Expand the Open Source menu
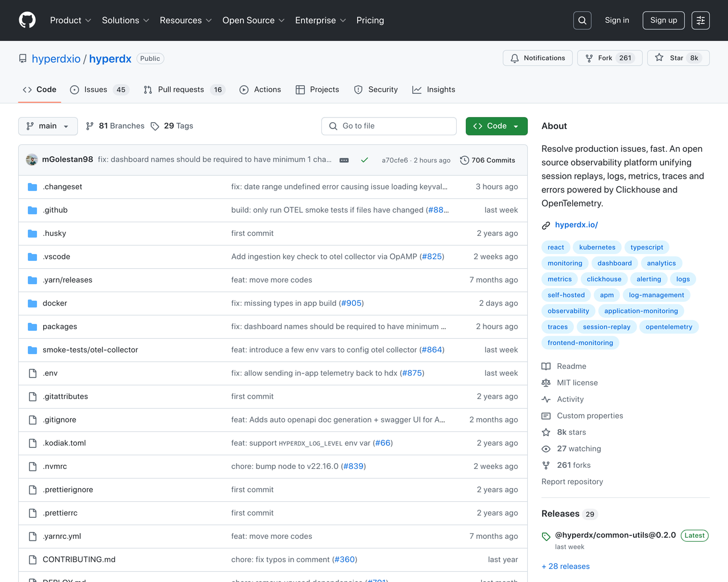Screen dimensions: 728x582 (254, 20)
